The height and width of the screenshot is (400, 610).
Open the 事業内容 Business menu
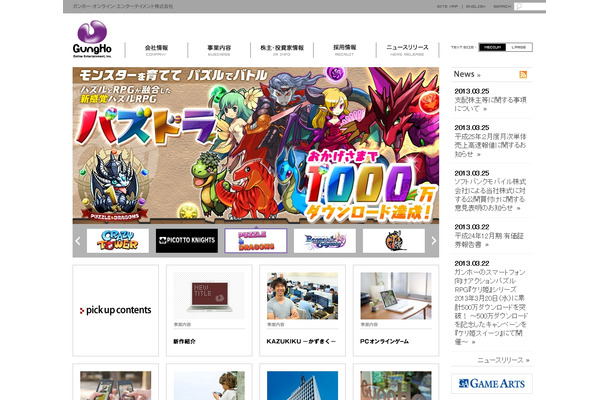(219, 50)
